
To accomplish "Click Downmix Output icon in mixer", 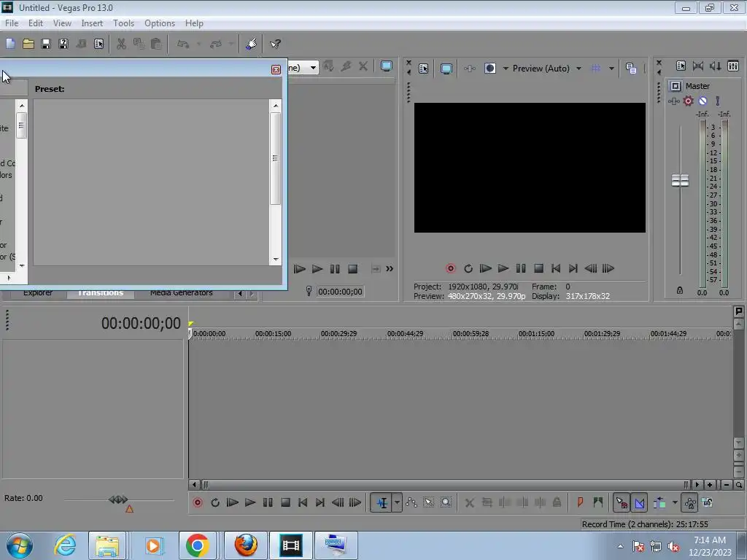I will 698,66.
